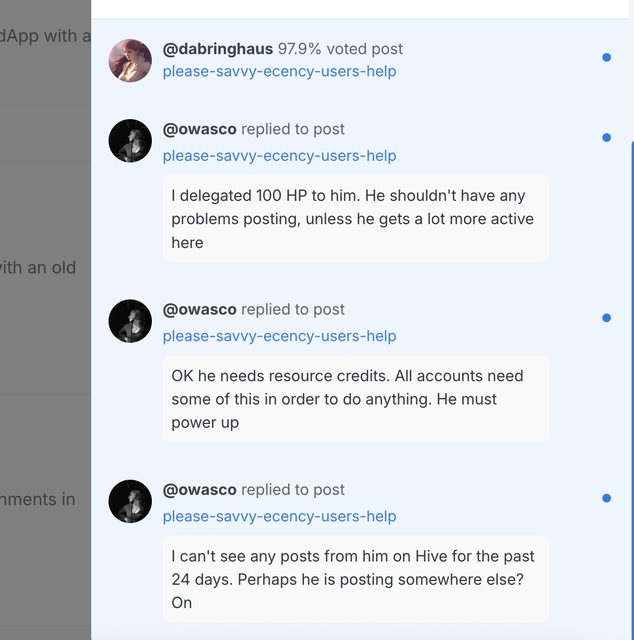Click the "OK he needs resource credits" reply
Image resolution: width=634 pixels, height=640 pixels.
355,399
